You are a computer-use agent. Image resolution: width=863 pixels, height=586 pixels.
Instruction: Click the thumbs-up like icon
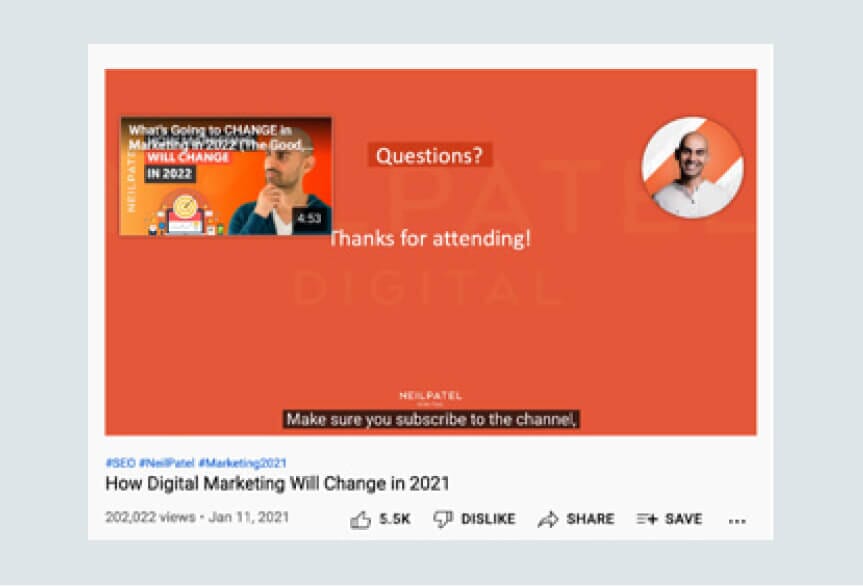coord(361,519)
